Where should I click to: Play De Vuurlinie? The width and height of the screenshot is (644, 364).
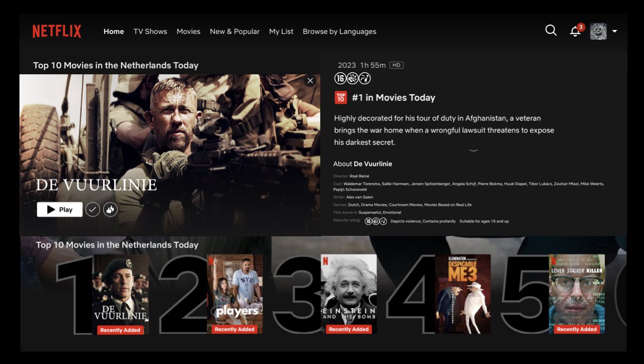(59, 209)
